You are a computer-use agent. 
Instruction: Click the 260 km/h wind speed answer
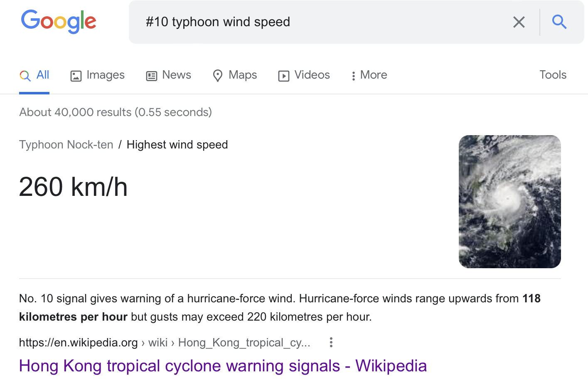pos(73,187)
